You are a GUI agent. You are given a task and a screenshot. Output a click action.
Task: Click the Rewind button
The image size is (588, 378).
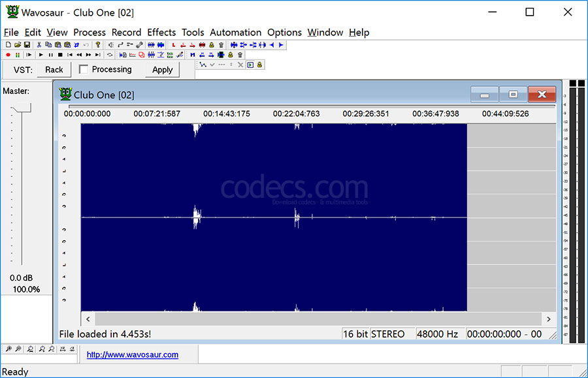(x=79, y=55)
